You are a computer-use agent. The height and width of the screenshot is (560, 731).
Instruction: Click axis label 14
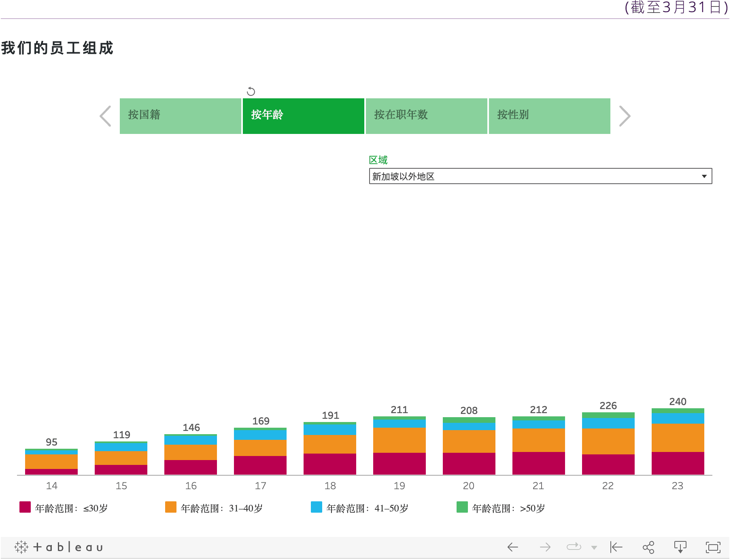point(52,486)
